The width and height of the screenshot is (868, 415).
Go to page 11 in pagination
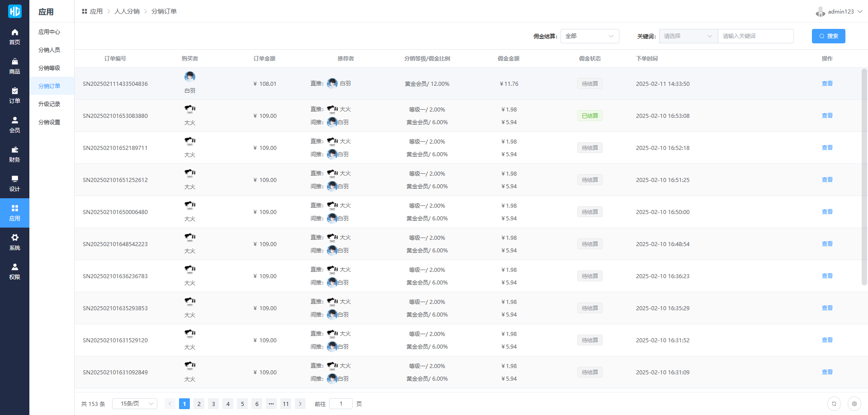tap(286, 404)
